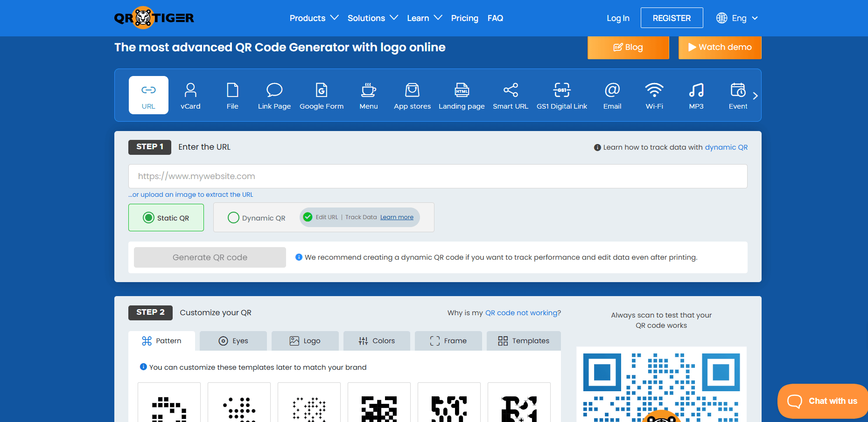Viewport: 868px width, 422px height.
Task: Open the Chat with us widget
Action: pyautogui.click(x=823, y=401)
